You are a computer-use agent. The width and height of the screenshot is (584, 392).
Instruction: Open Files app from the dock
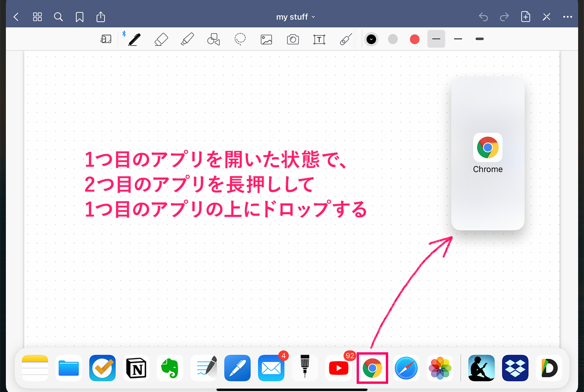coord(69,368)
